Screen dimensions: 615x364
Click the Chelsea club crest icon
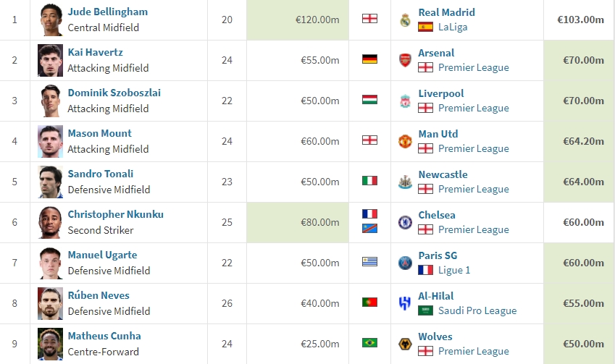click(x=405, y=223)
